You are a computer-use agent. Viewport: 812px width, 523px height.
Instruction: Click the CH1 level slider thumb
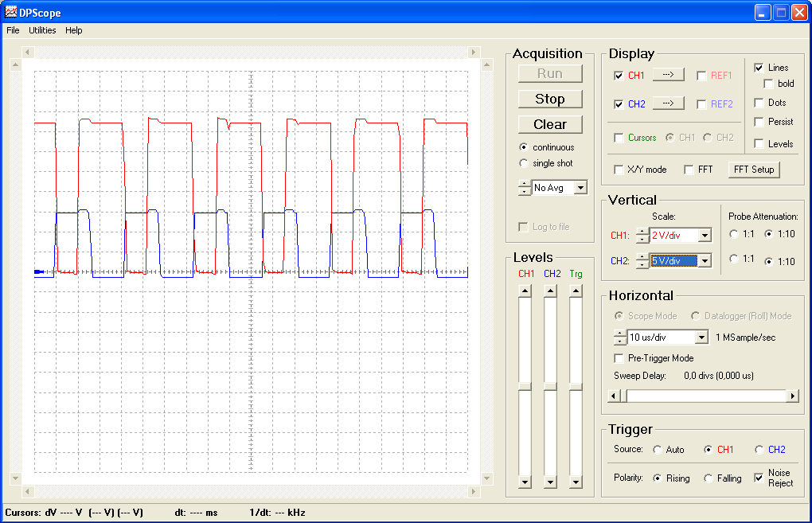[x=525, y=386]
